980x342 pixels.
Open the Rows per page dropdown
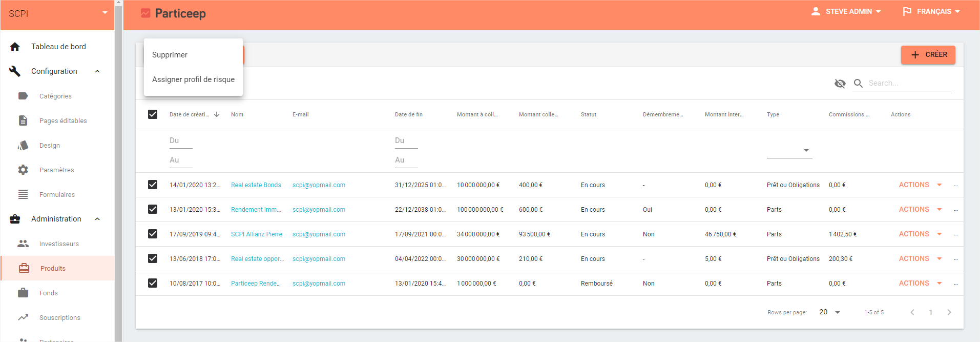pyautogui.click(x=830, y=312)
